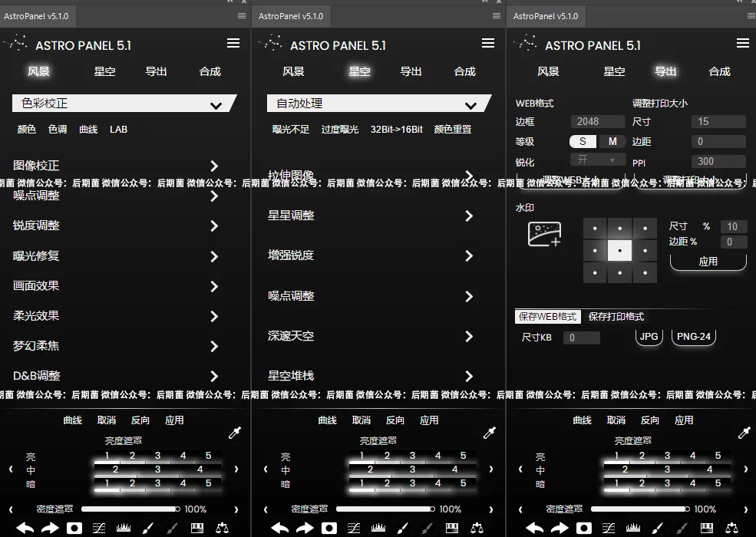
Task: Click redo arrow in the 导出 panel
Action: [560, 528]
